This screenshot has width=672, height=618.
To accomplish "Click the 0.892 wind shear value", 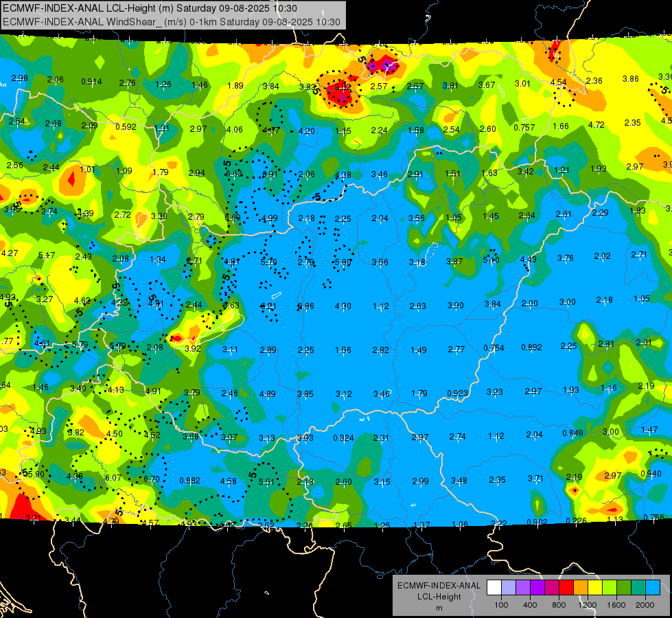I will pyautogui.click(x=531, y=347).
